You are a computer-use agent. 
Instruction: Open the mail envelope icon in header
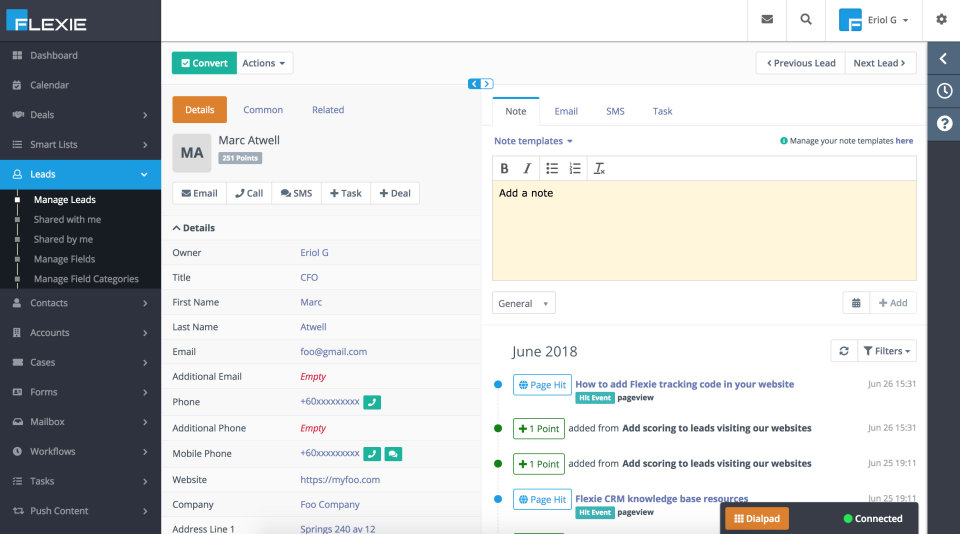click(767, 20)
